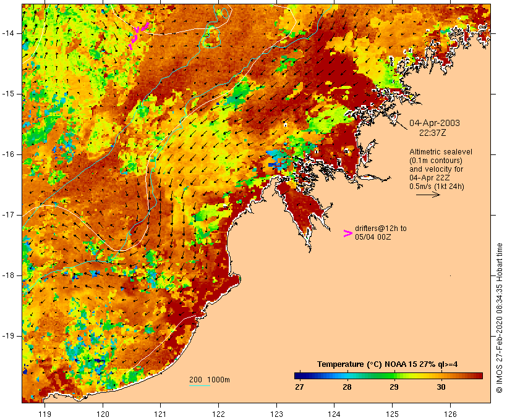
Task: Click the date label 04-Apr-2003
Action: (435, 123)
